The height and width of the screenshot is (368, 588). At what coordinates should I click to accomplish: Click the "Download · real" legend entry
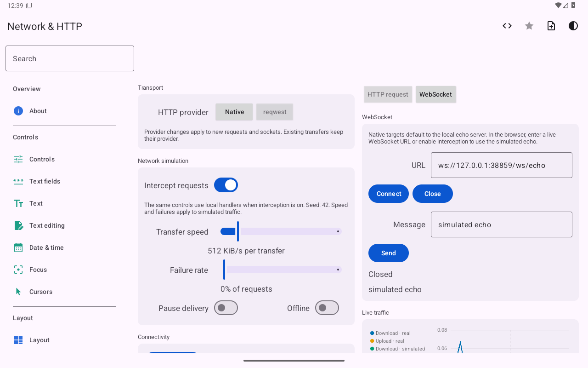[390, 333]
